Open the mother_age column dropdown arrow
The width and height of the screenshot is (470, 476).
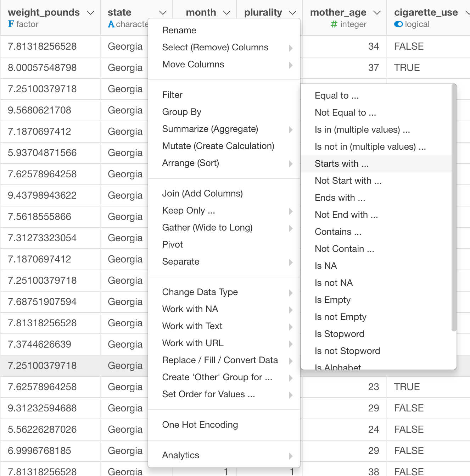point(377,13)
